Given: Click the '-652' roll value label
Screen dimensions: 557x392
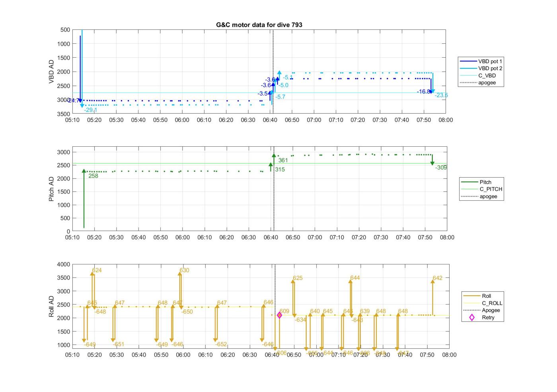Looking at the screenshot, I should click(221, 345).
